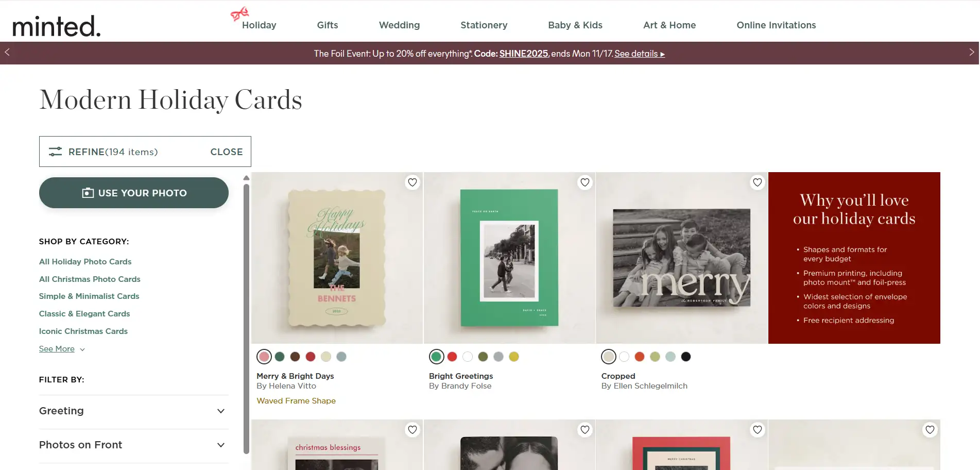Pick dark green swatch for Merry & Bright Days
Screen dimensions: 980x470
pyautogui.click(x=280, y=357)
